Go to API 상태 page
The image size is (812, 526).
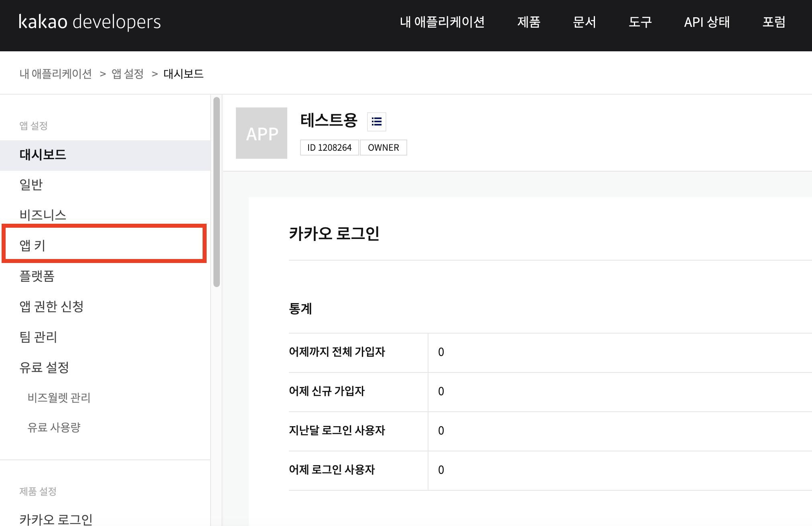click(x=706, y=22)
